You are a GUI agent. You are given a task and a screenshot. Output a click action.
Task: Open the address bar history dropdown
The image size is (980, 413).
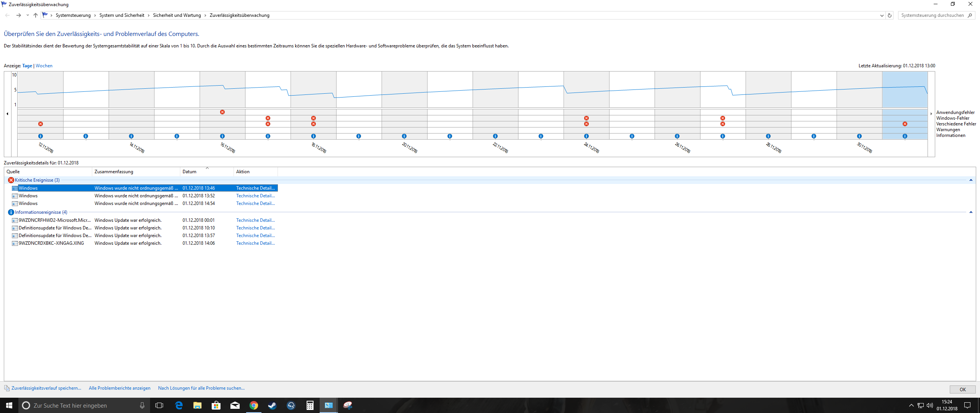[882, 15]
